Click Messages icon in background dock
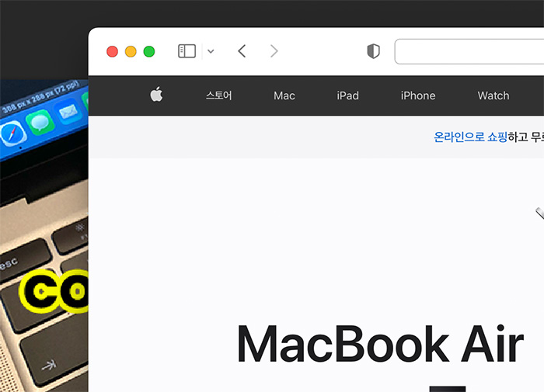 [x=40, y=122]
